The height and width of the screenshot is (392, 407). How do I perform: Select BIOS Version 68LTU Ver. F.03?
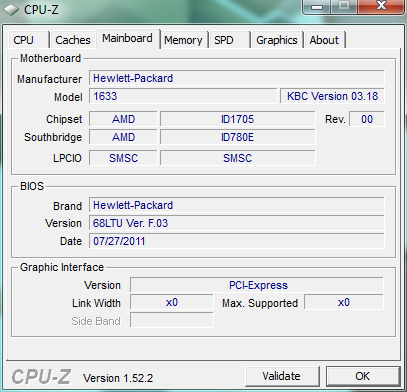(237, 223)
